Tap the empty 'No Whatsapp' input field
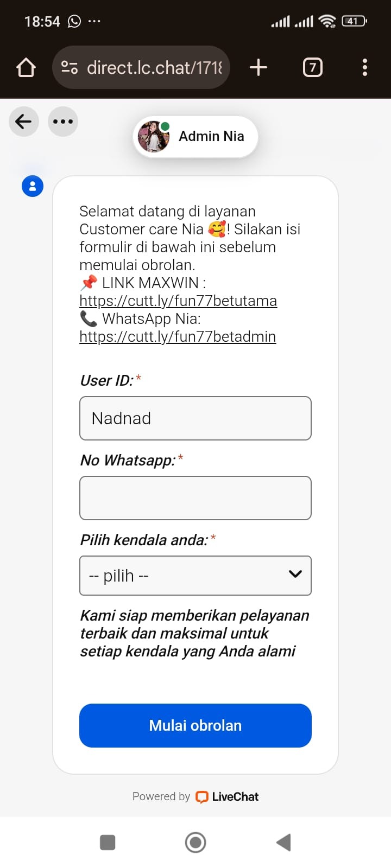The image size is (391, 868). point(195,497)
